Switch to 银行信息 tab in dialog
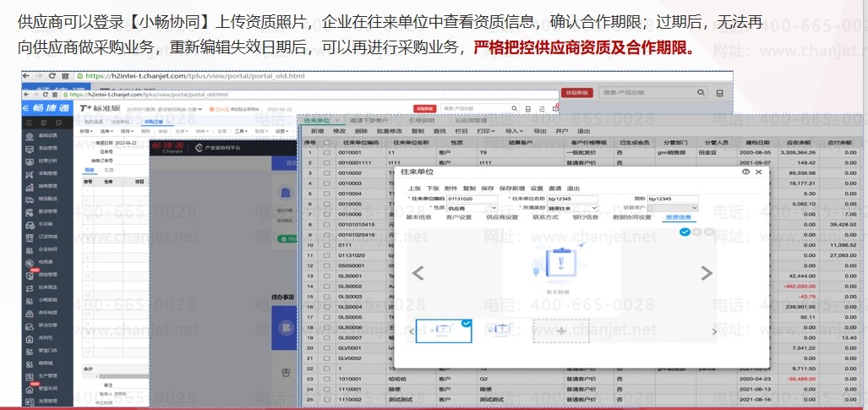Image resolution: width=868 pixels, height=410 pixels. point(585,217)
